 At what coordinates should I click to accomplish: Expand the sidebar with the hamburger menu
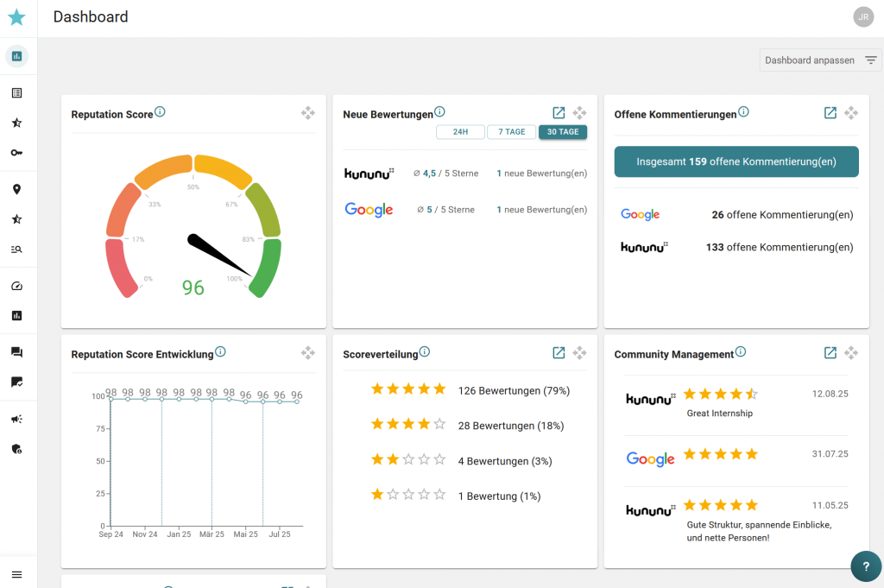pos(16,574)
